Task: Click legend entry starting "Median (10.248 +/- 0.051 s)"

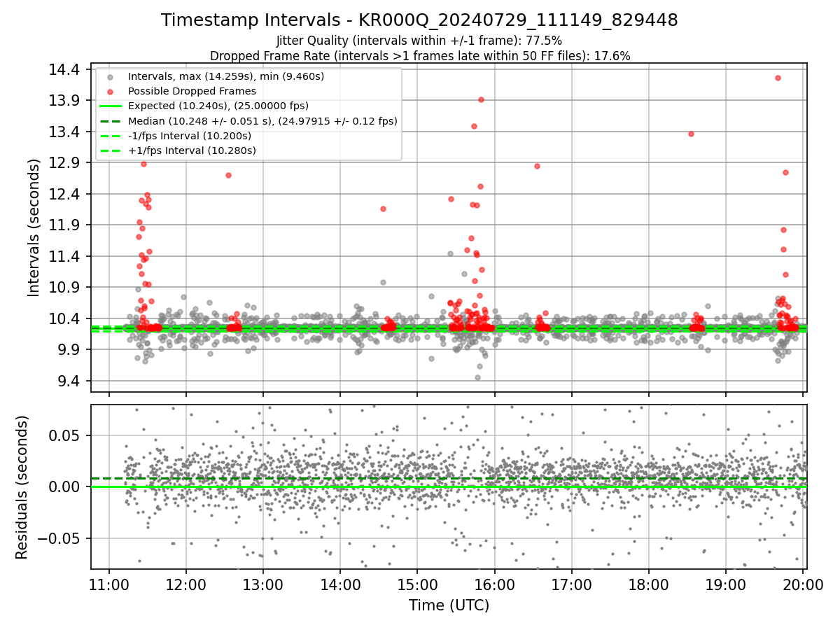Action: (262, 120)
